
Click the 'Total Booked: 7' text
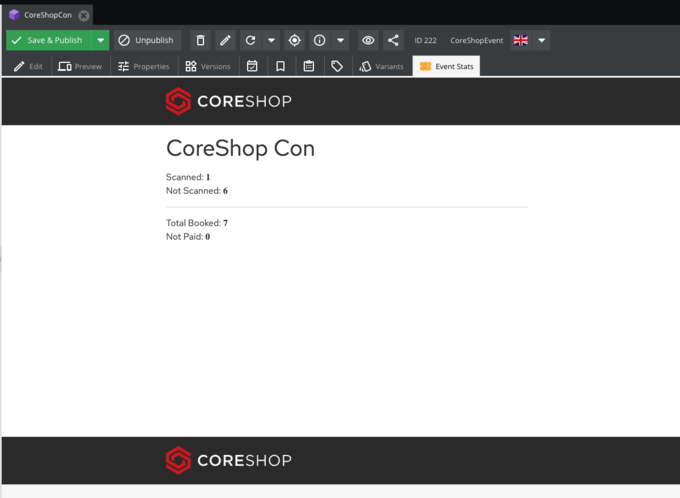(197, 223)
